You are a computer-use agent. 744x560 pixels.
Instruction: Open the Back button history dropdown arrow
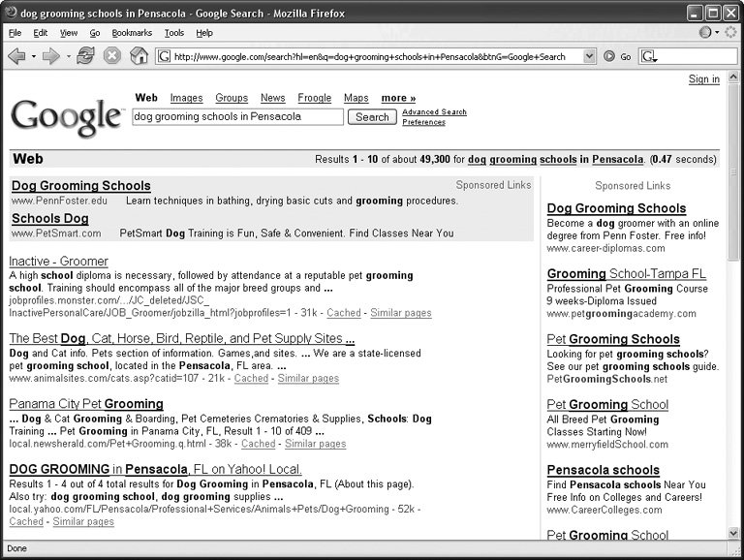33,56
